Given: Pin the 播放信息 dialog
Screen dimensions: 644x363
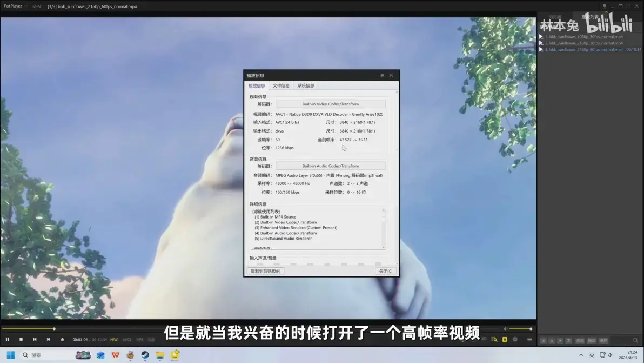Looking at the screenshot, I should pyautogui.click(x=382, y=76).
